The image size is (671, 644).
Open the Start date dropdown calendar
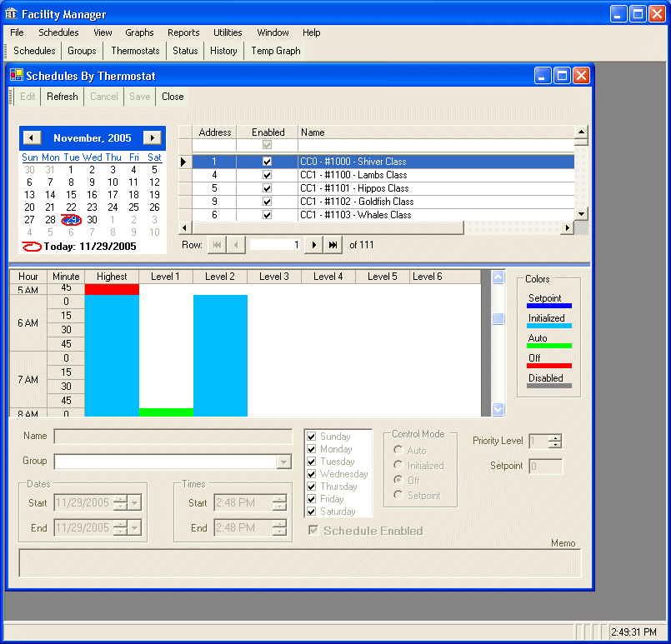click(134, 503)
